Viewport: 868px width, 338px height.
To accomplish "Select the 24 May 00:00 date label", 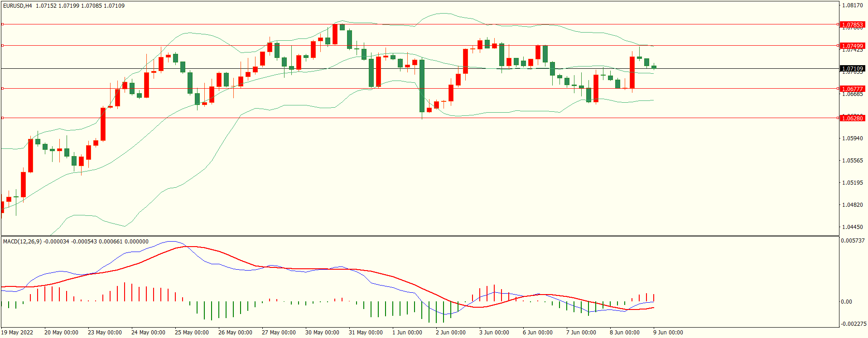I will pos(148,333).
